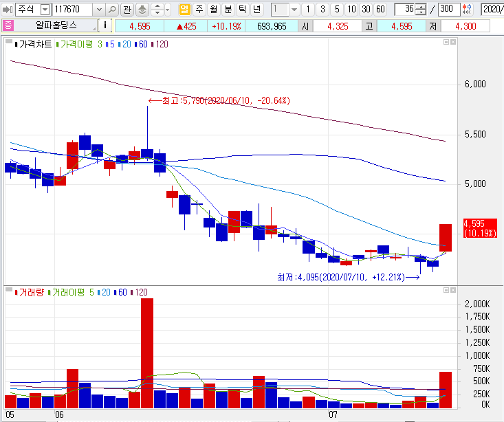This screenshot has height=422, width=504.
Task: Choose the 10 interval button
Action: (x=351, y=10)
